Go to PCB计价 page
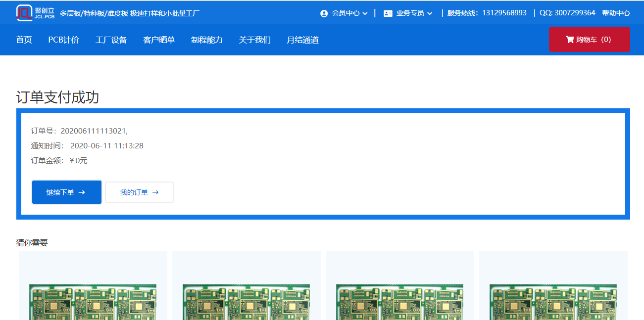Screen dimensions: 644x320 coord(63,40)
